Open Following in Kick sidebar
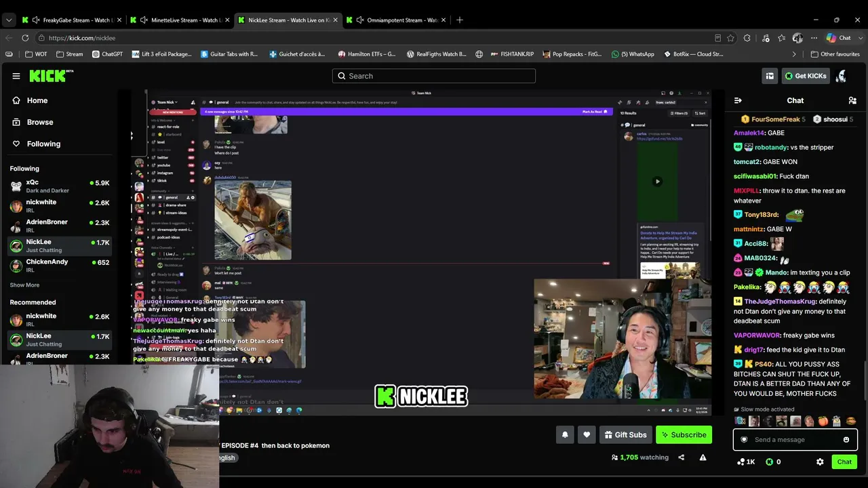The height and width of the screenshot is (488, 868). [x=43, y=144]
